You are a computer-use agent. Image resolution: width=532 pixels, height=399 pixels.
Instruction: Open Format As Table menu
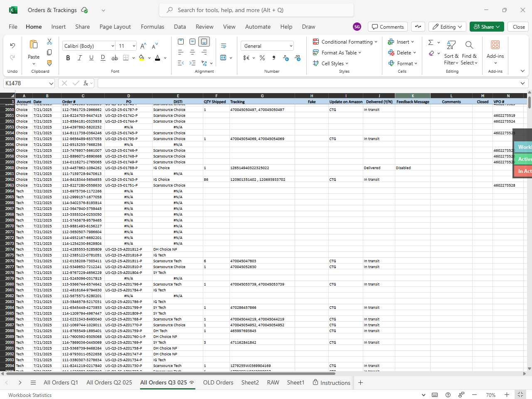click(x=337, y=52)
